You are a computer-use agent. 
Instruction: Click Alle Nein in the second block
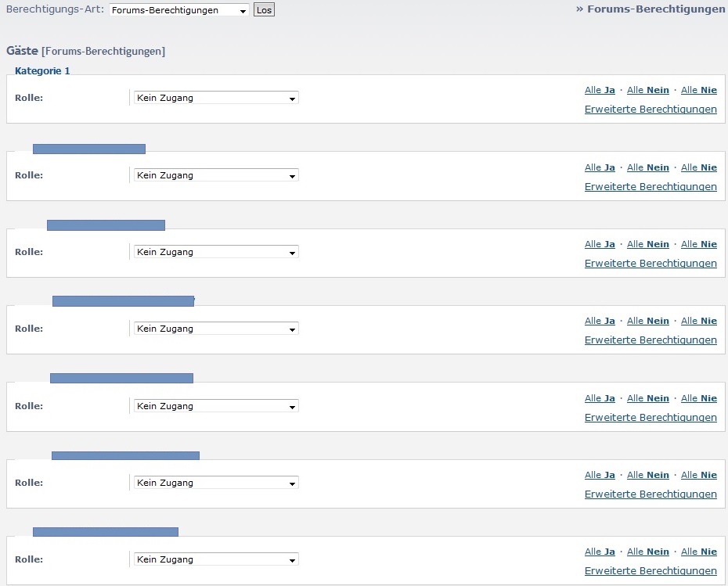point(648,167)
